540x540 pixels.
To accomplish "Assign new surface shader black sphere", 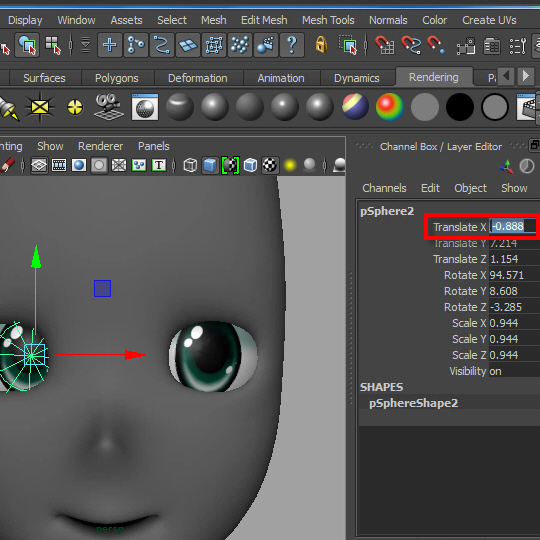I will pyautogui.click(x=459, y=107).
